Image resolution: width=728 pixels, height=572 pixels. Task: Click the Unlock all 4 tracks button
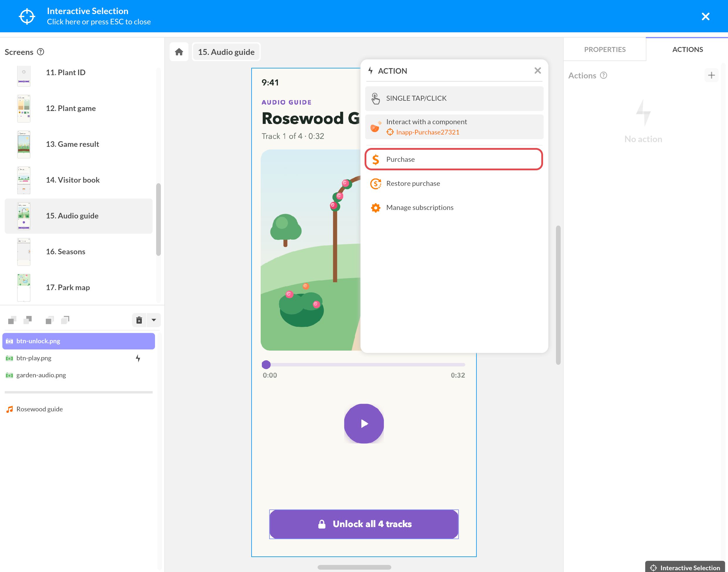tap(364, 524)
